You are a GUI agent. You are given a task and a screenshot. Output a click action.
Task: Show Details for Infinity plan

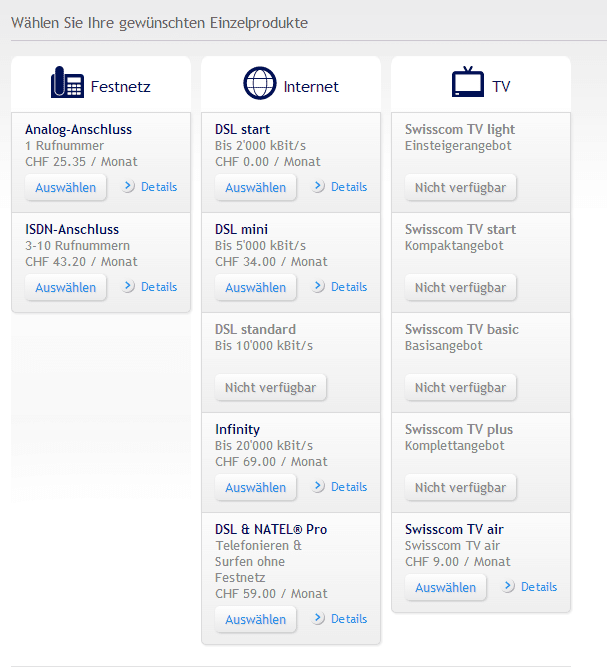(349, 487)
